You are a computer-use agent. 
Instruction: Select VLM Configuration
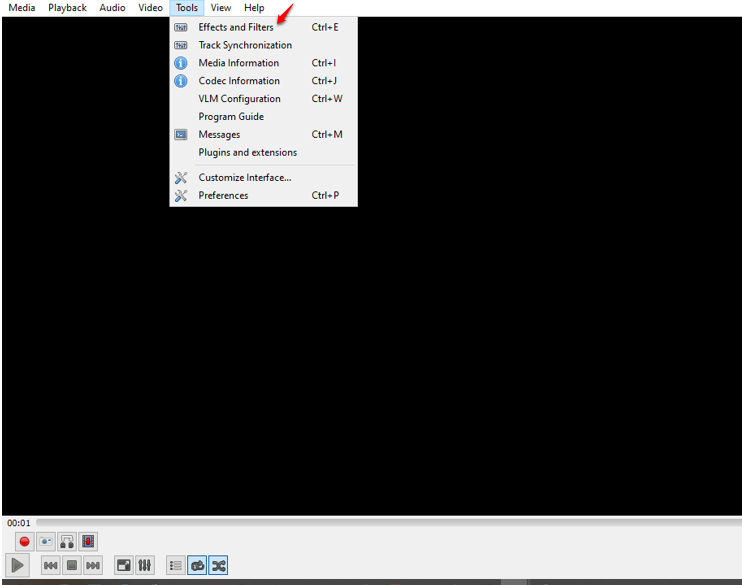click(264, 99)
